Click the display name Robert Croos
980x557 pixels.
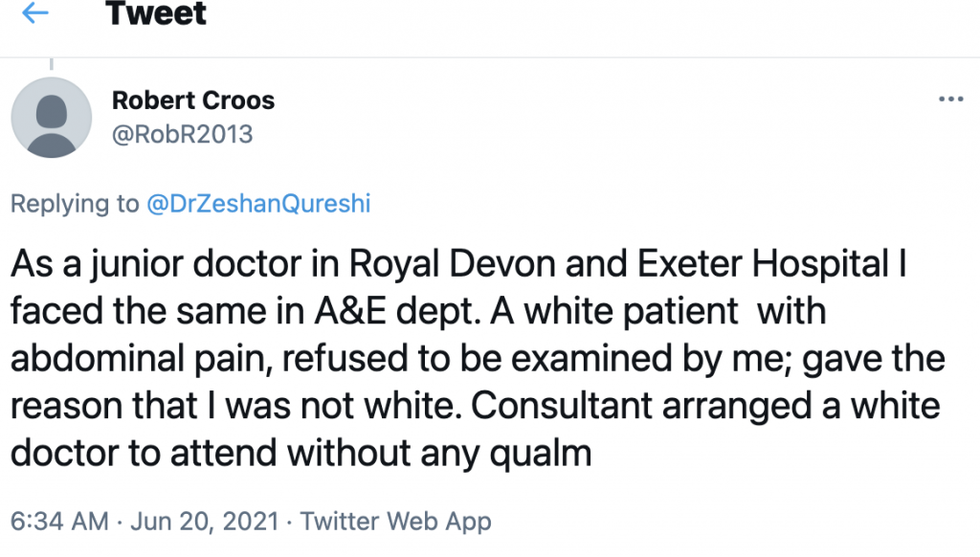click(193, 100)
